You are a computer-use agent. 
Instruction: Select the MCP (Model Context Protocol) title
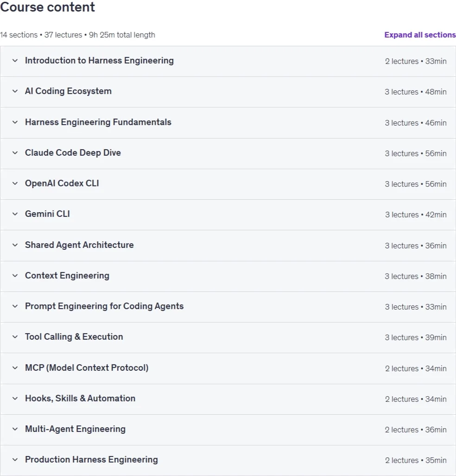coord(87,368)
